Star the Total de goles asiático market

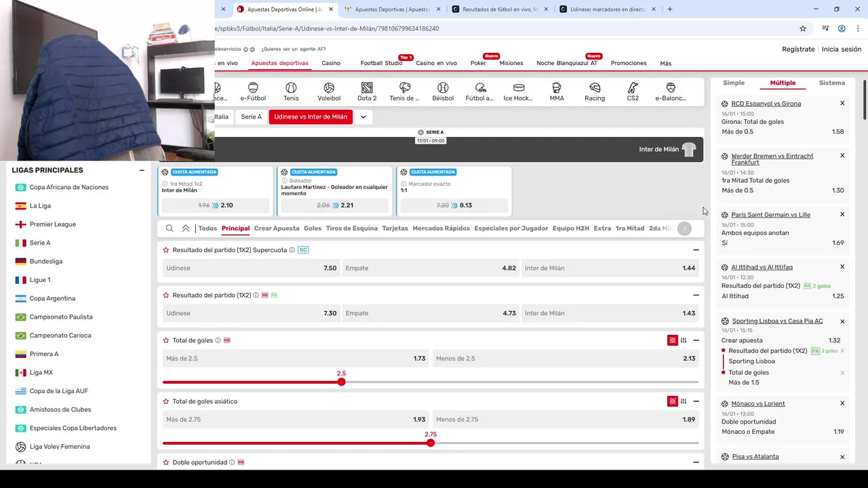166,401
